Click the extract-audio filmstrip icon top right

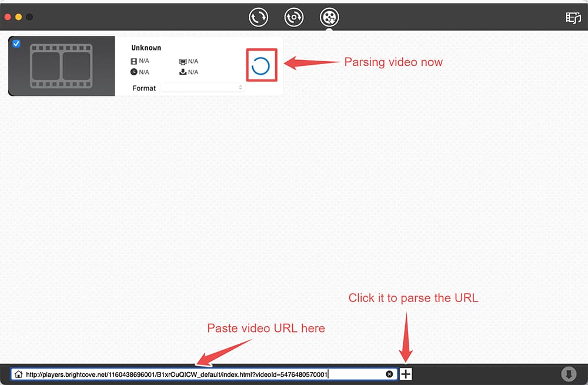coord(573,19)
